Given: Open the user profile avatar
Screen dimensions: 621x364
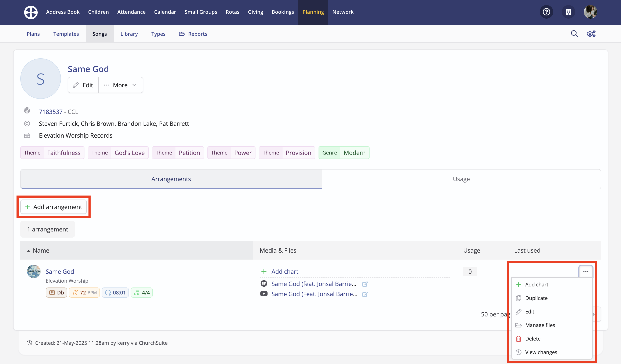Looking at the screenshot, I should pyautogui.click(x=590, y=12).
